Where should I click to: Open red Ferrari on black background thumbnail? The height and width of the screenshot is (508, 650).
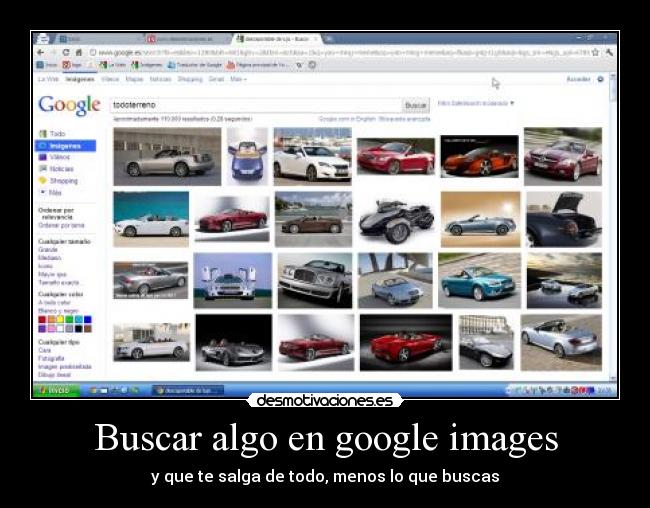pyautogui.click(x=406, y=343)
